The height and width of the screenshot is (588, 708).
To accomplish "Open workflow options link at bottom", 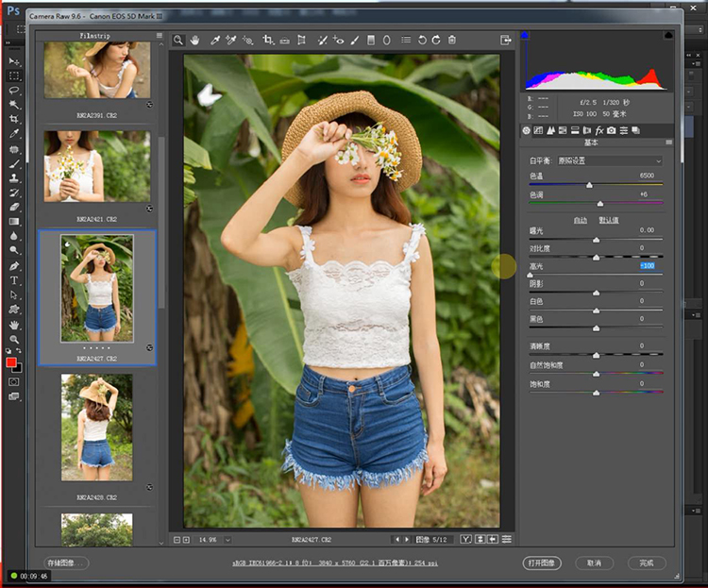I will tap(334, 563).
